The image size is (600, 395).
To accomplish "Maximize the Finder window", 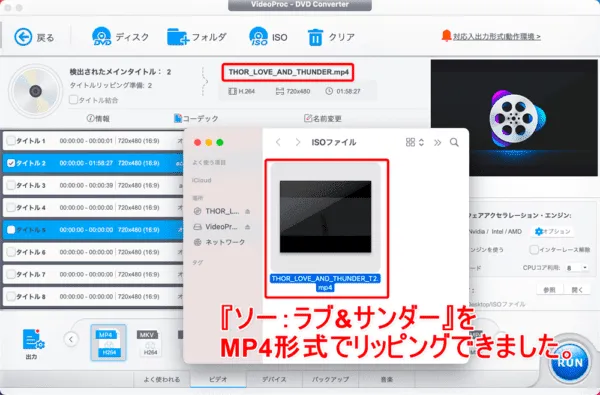I will coord(220,142).
